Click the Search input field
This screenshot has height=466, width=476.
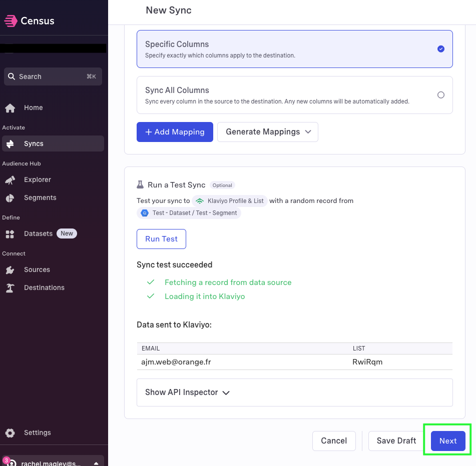click(x=53, y=76)
